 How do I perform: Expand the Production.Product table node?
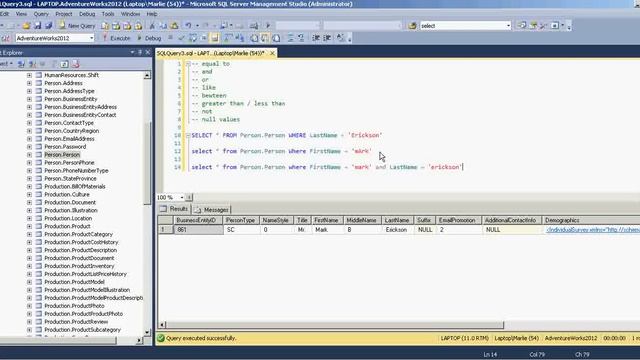click(x=29, y=227)
